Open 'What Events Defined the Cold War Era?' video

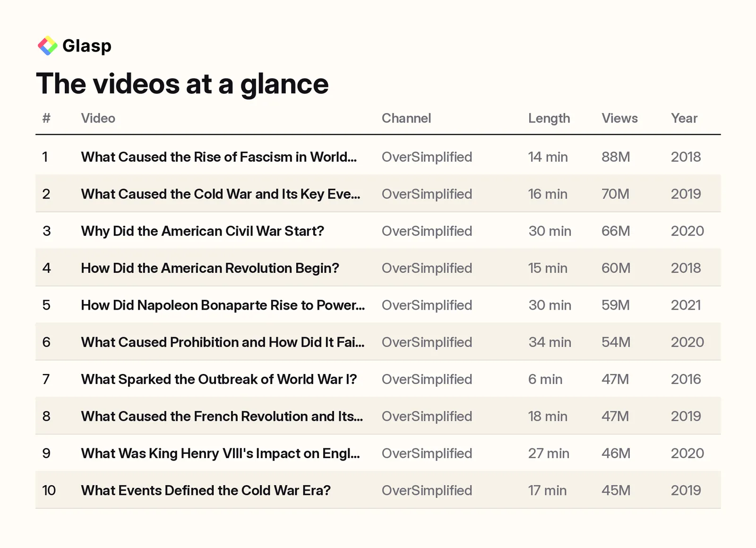pos(206,490)
